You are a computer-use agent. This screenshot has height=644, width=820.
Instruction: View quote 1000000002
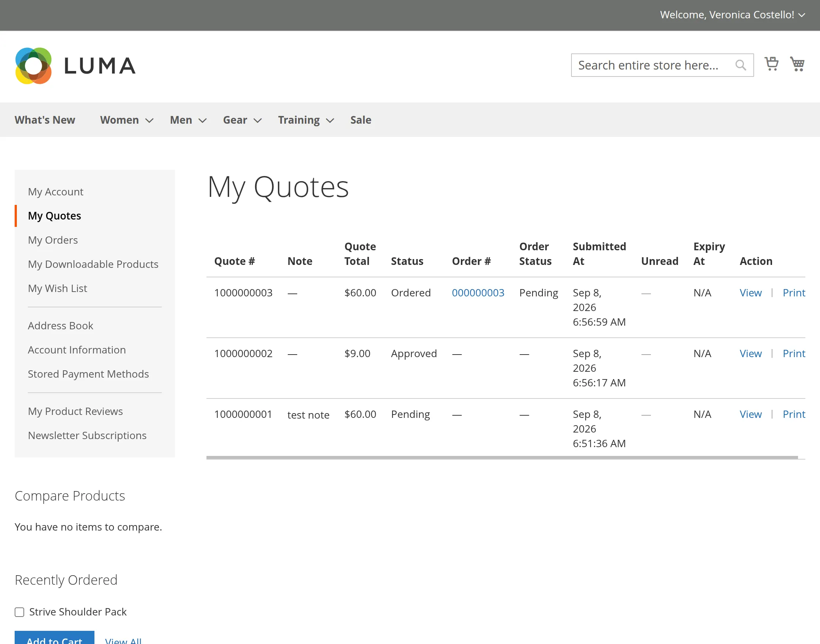pyautogui.click(x=750, y=353)
